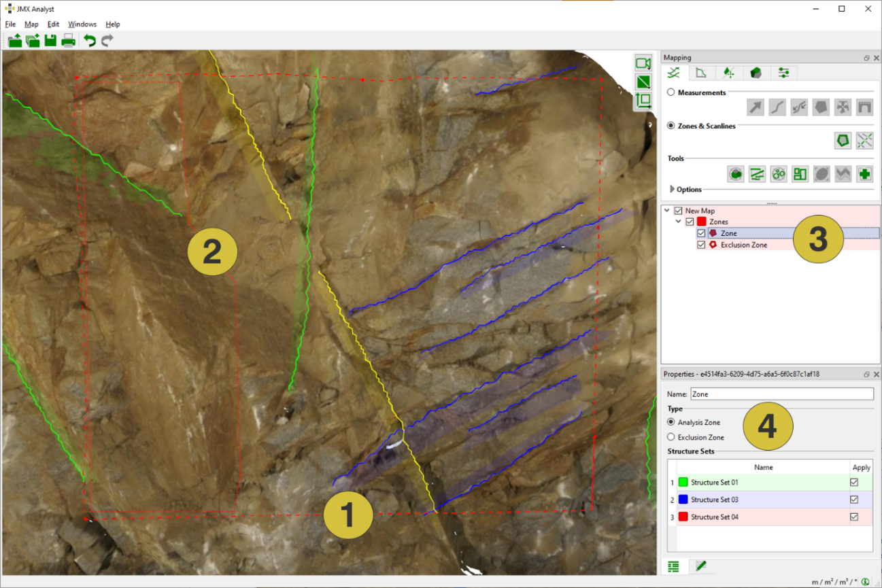Image resolution: width=882 pixels, height=588 pixels.
Task: Create a scanline with dashed lines tool
Action: tap(864, 141)
